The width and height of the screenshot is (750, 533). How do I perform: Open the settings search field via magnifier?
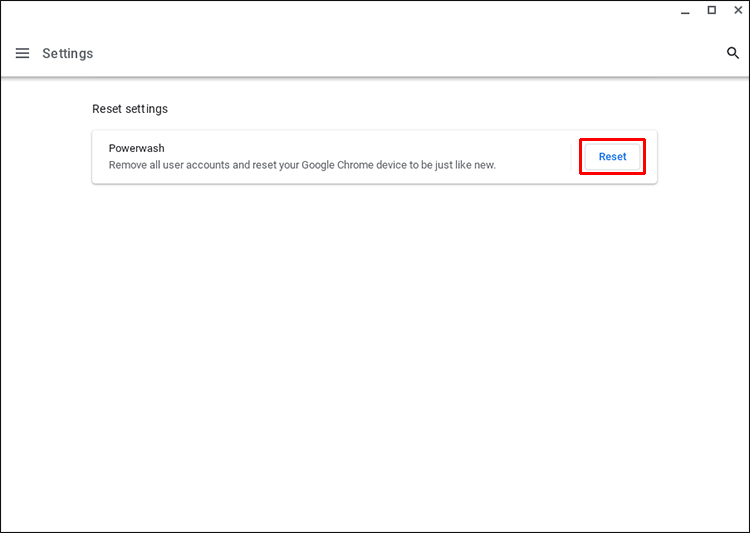pyautogui.click(x=732, y=53)
